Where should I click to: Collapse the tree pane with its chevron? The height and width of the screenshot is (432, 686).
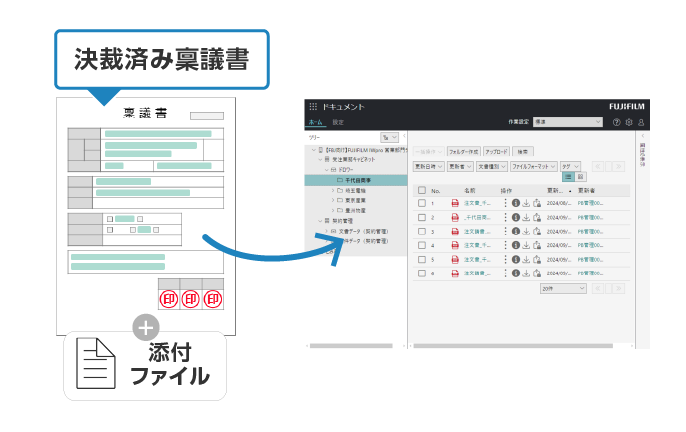tap(404, 137)
